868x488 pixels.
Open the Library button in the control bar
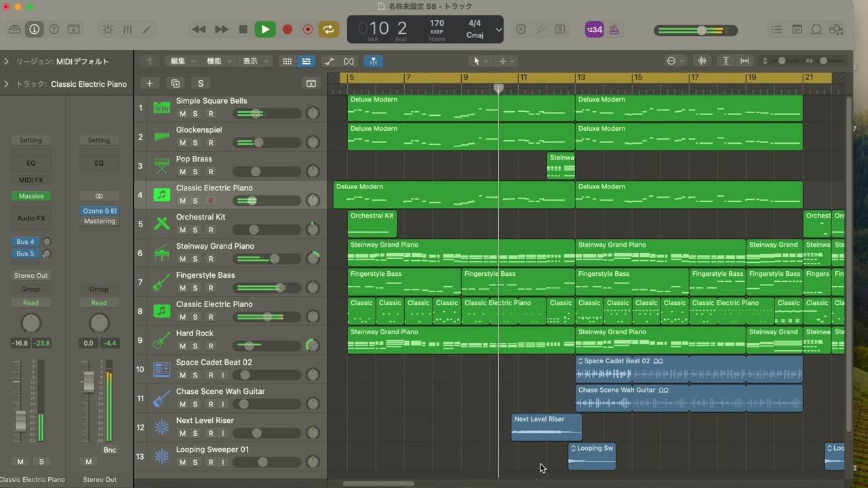[15, 30]
